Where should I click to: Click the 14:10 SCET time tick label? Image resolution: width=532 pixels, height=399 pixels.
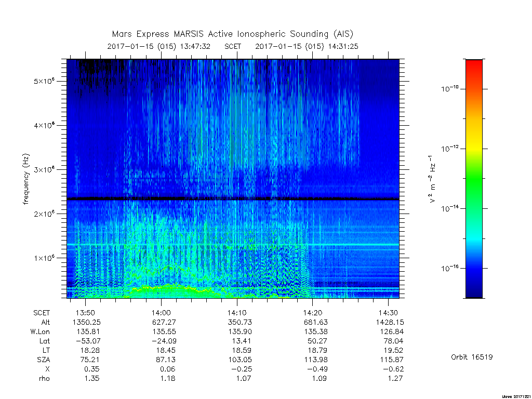coord(237,312)
